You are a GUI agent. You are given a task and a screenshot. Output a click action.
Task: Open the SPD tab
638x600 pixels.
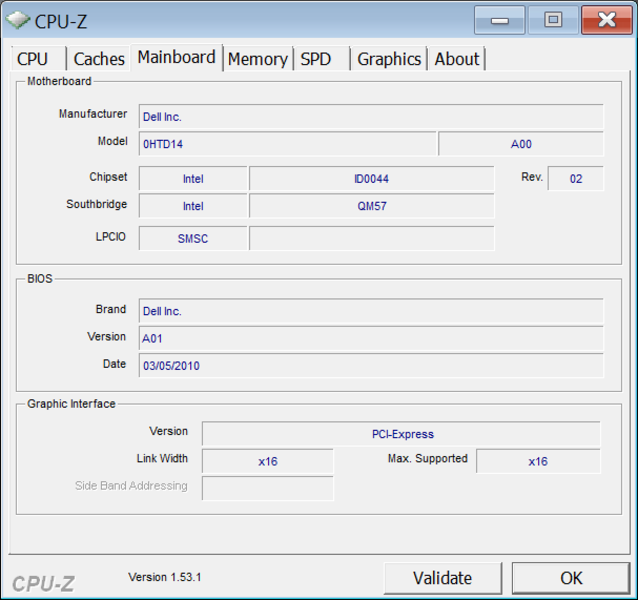[x=321, y=59]
